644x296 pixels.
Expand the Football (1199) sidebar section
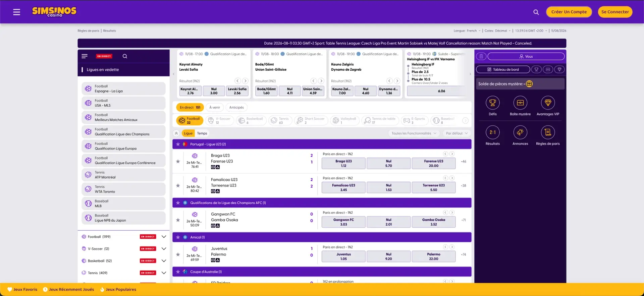pos(164,237)
